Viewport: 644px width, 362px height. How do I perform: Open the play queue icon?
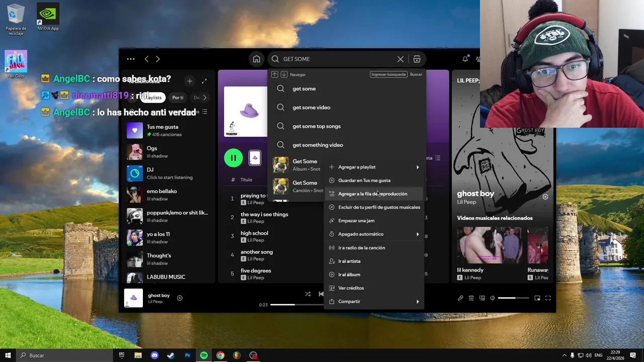[x=471, y=298]
